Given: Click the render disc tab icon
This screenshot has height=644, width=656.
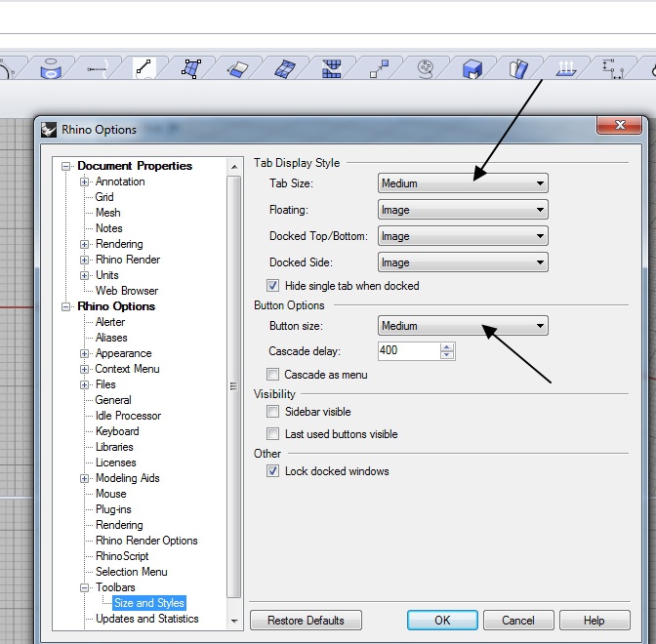Looking at the screenshot, I should click(426, 68).
